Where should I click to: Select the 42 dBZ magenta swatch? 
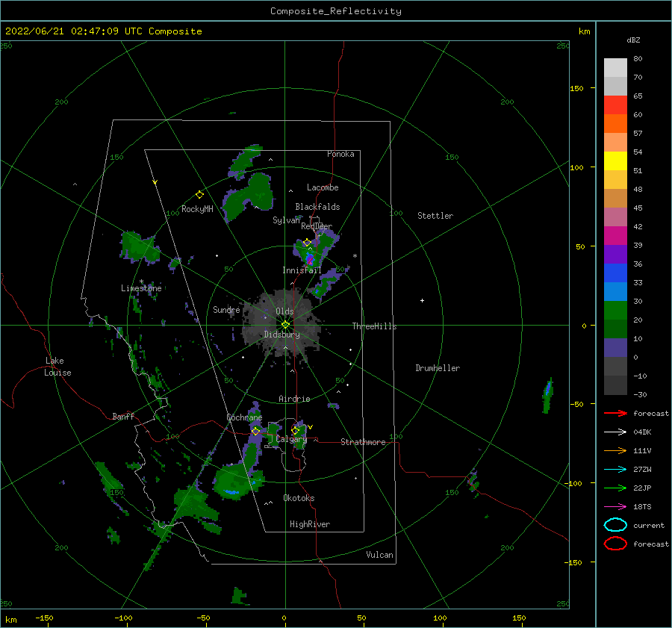click(x=615, y=235)
